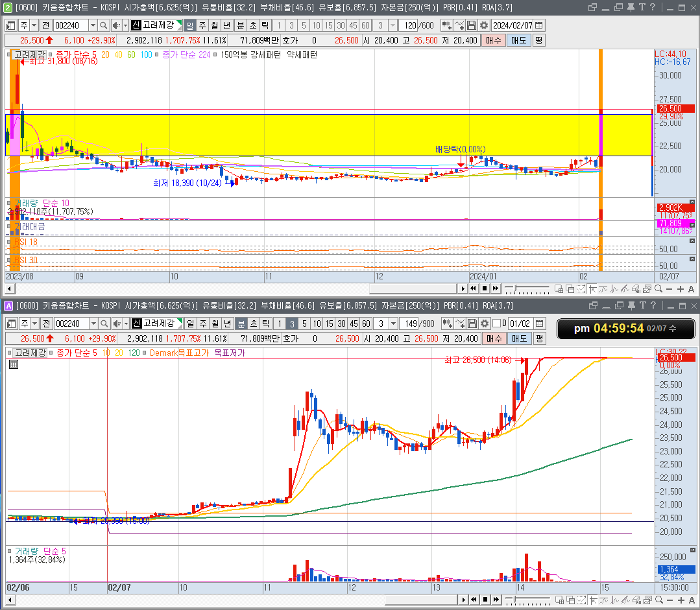Save floppy icon in bottom chart toolbar

(x=472, y=323)
